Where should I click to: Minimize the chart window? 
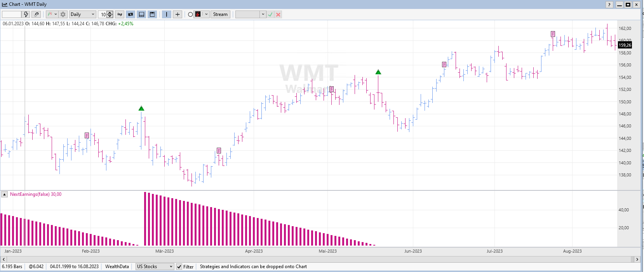(x=620, y=5)
